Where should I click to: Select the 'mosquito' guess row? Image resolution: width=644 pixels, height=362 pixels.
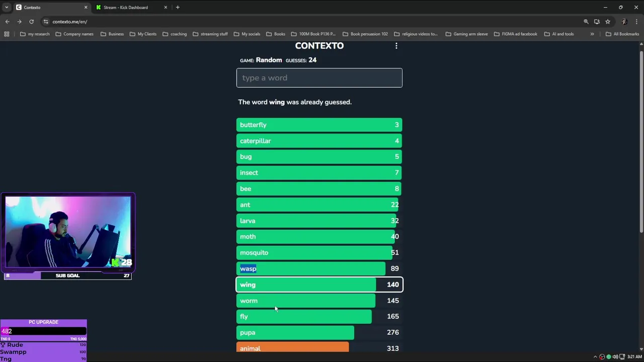tap(319, 252)
